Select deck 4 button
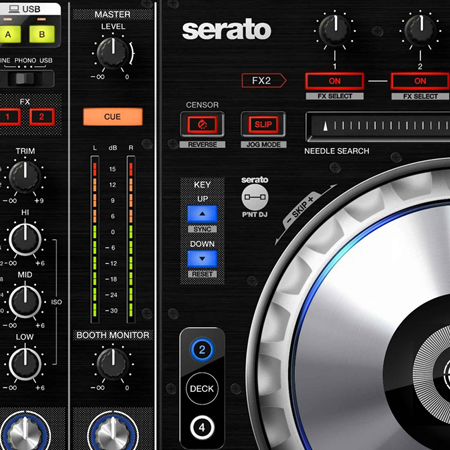This screenshot has height=450, width=450. pos(202,427)
